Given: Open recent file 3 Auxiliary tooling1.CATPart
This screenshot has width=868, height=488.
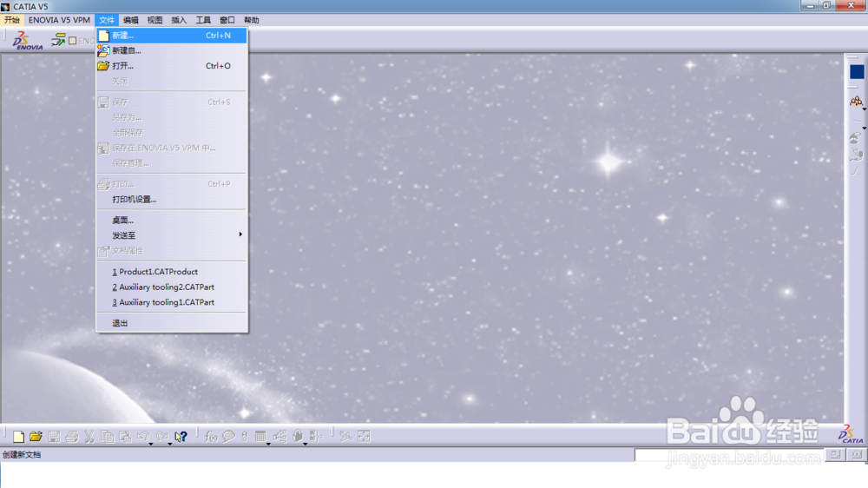Looking at the screenshot, I should point(172,302).
